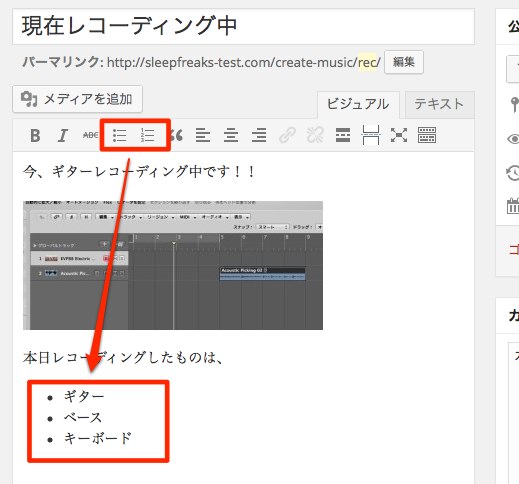Toggle bold formatting in editor toolbar
Image resolution: width=519 pixels, height=484 pixels.
(35, 135)
